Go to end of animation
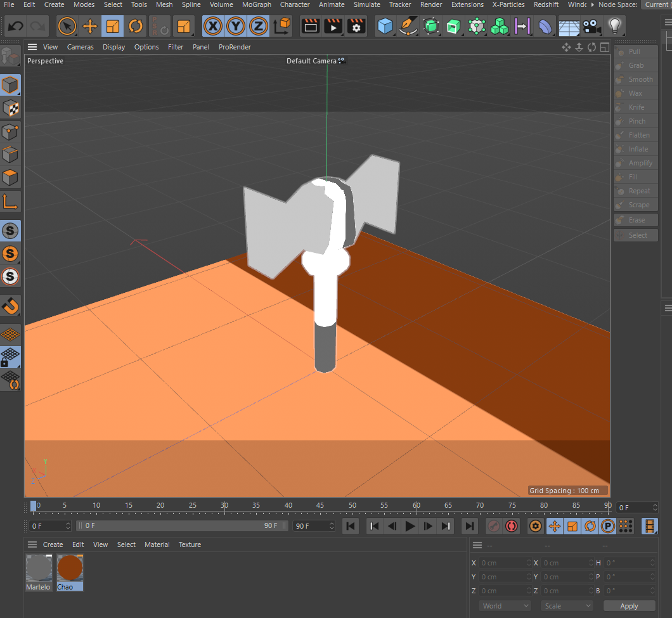 click(x=470, y=526)
